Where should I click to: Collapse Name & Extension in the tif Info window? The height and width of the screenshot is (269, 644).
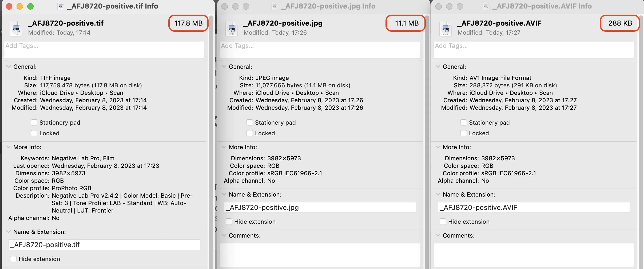point(9,232)
